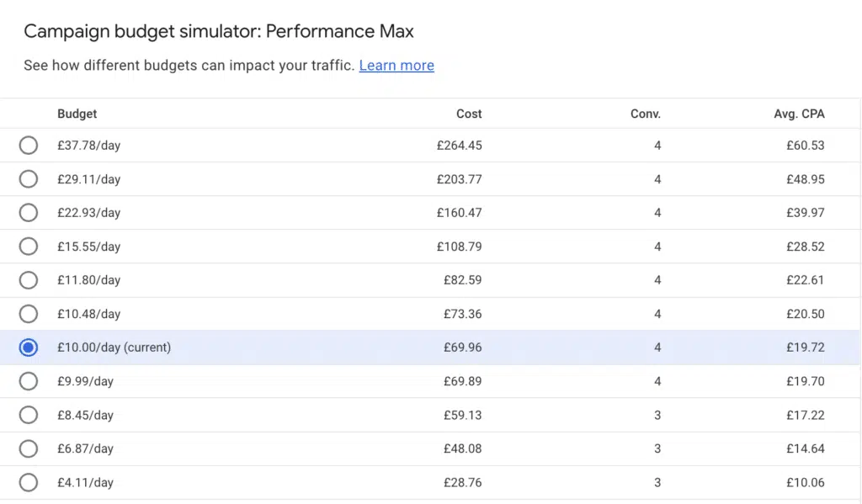Click the £69.89 cost value
This screenshot has height=504, width=862.
(x=462, y=381)
